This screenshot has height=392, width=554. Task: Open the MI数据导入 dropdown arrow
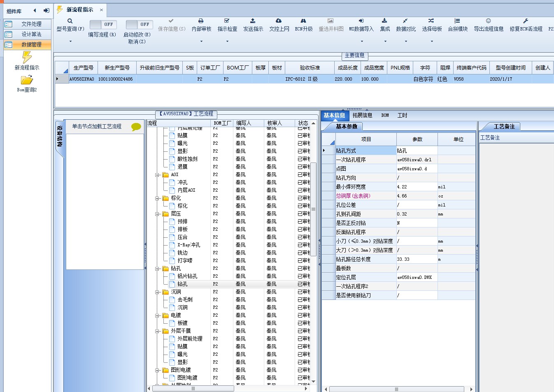click(361, 41)
